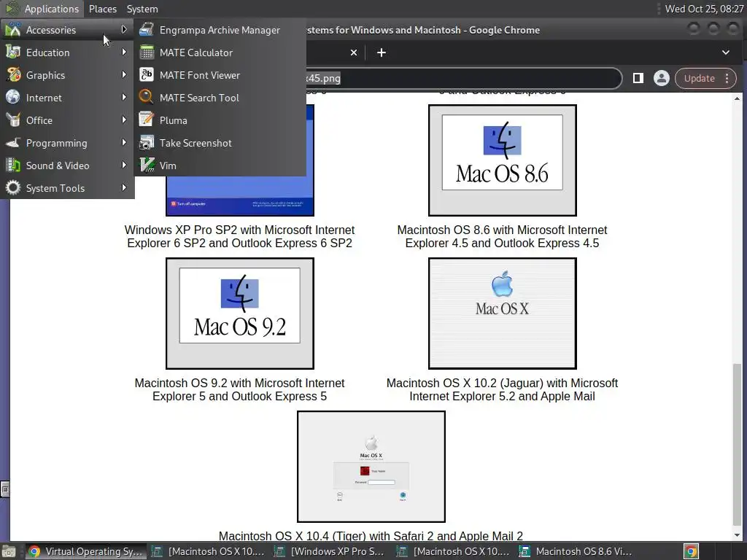Viewport: 747px width, 560px height.
Task: Click the System Tools gear icon
Action: (x=13, y=187)
